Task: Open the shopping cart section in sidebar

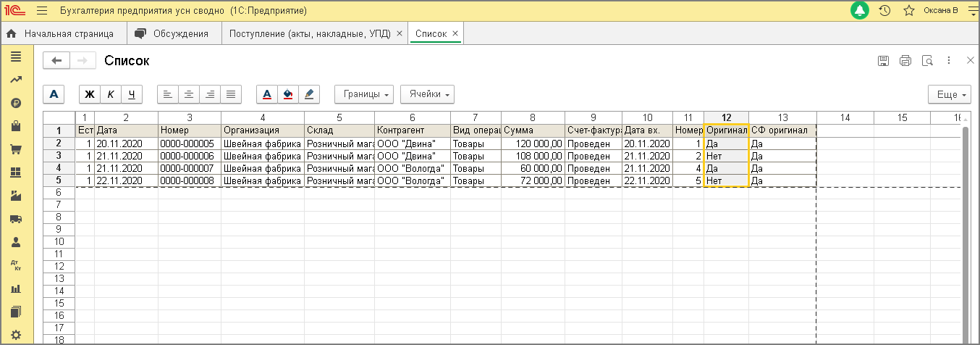Action: pos(15,149)
